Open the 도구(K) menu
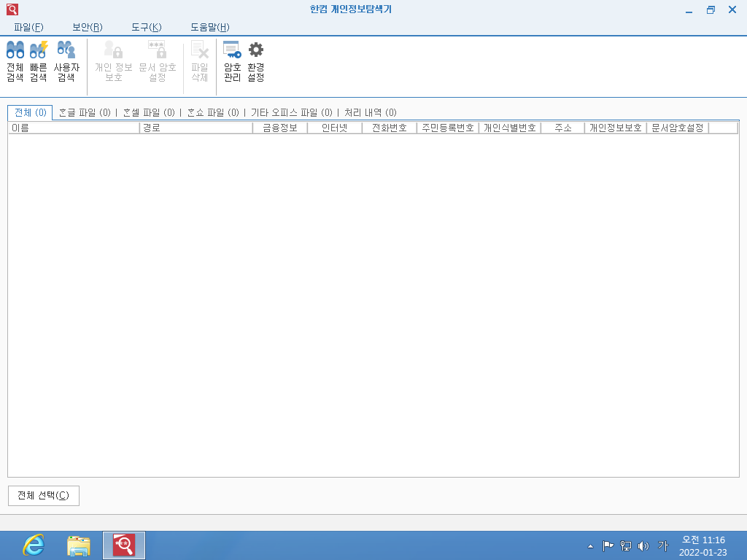Viewport: 747px width, 560px height. point(146,27)
